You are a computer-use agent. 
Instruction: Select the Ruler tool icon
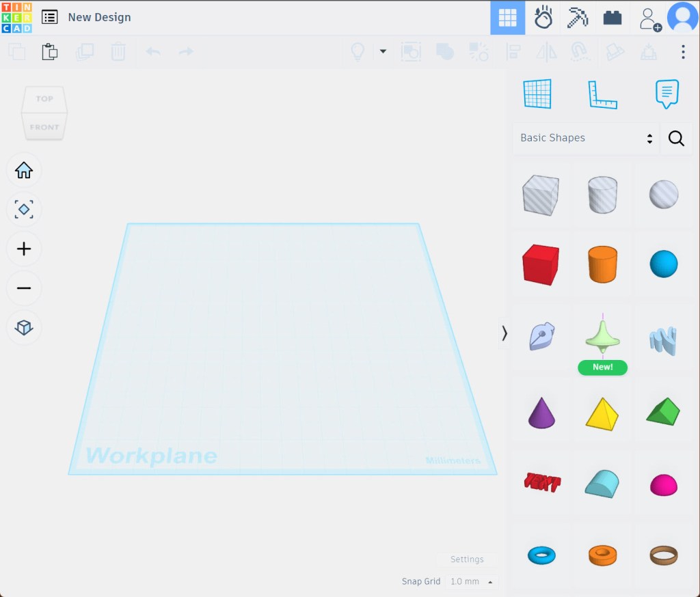[602, 94]
